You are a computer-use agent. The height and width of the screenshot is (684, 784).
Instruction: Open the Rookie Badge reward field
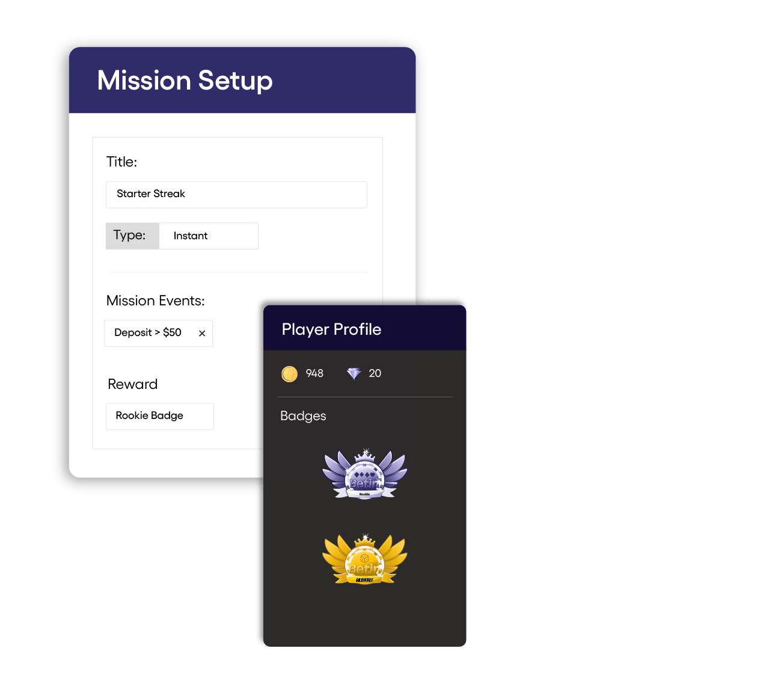click(x=160, y=416)
